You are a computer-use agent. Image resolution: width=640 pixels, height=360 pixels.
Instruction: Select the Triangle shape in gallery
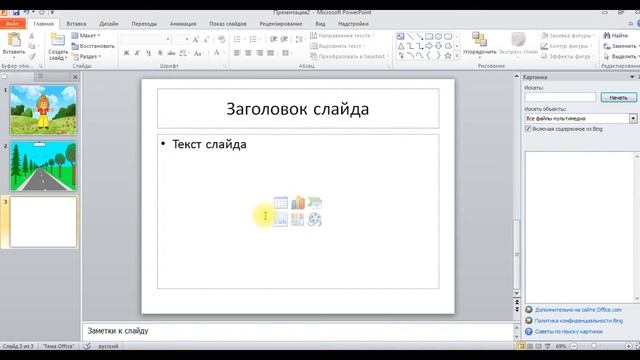coord(401,46)
